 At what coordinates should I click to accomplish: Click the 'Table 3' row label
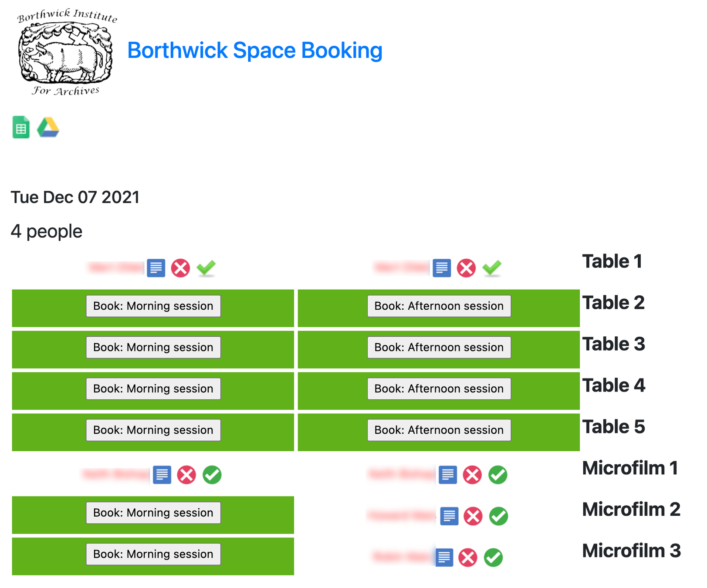tap(614, 345)
